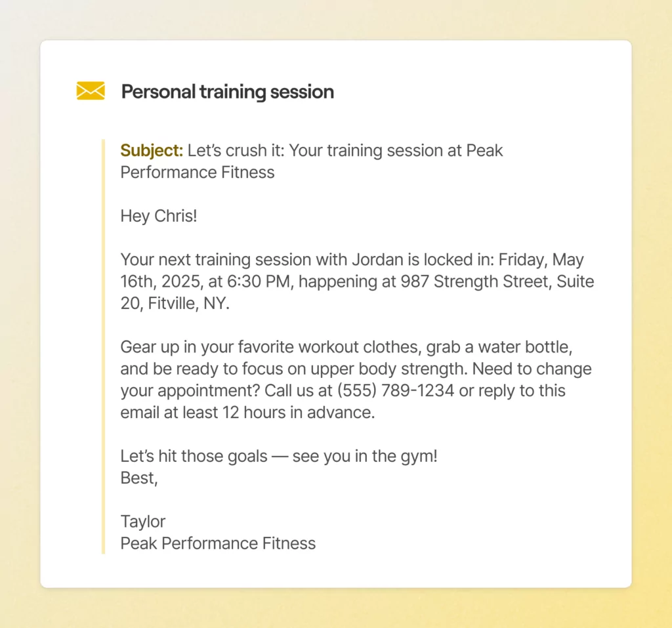Click the "Personal training session" heading
This screenshot has width=672, height=628.
pos(227,92)
